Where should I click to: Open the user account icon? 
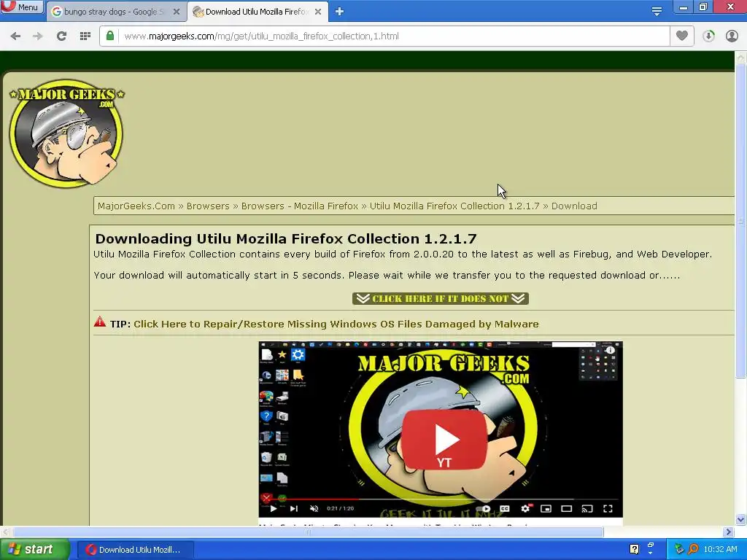tap(732, 36)
